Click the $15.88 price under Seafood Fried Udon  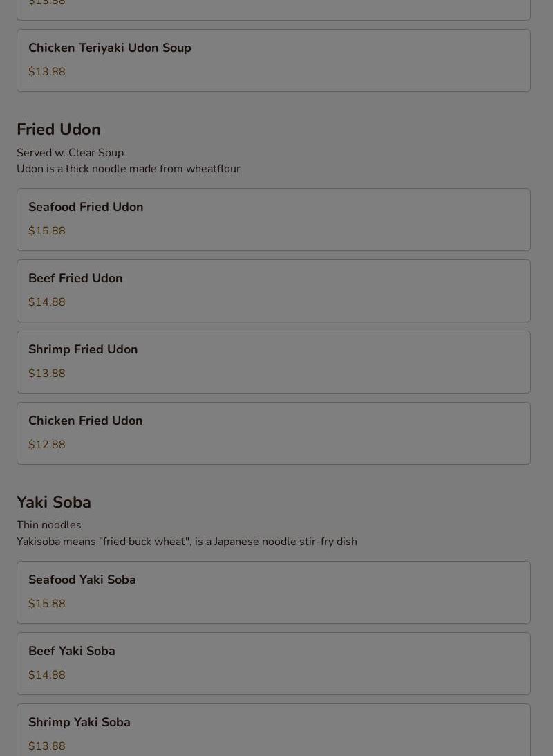pos(47,231)
